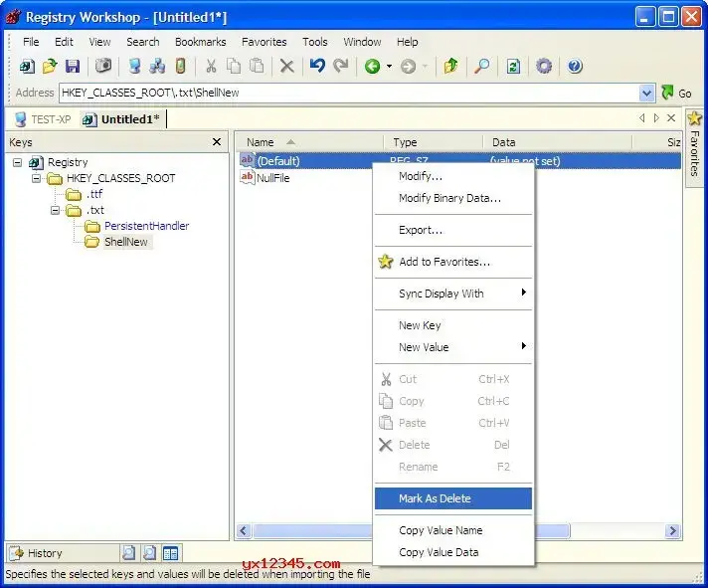Screen dimensions: 708x588
Task: Click the gray Redo arrow icon
Action: click(341, 66)
